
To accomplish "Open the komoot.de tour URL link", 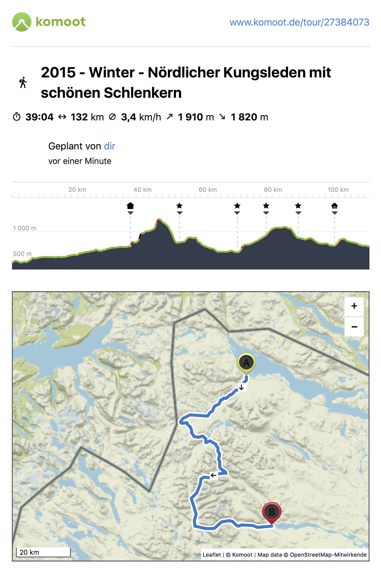I will pyautogui.click(x=299, y=22).
